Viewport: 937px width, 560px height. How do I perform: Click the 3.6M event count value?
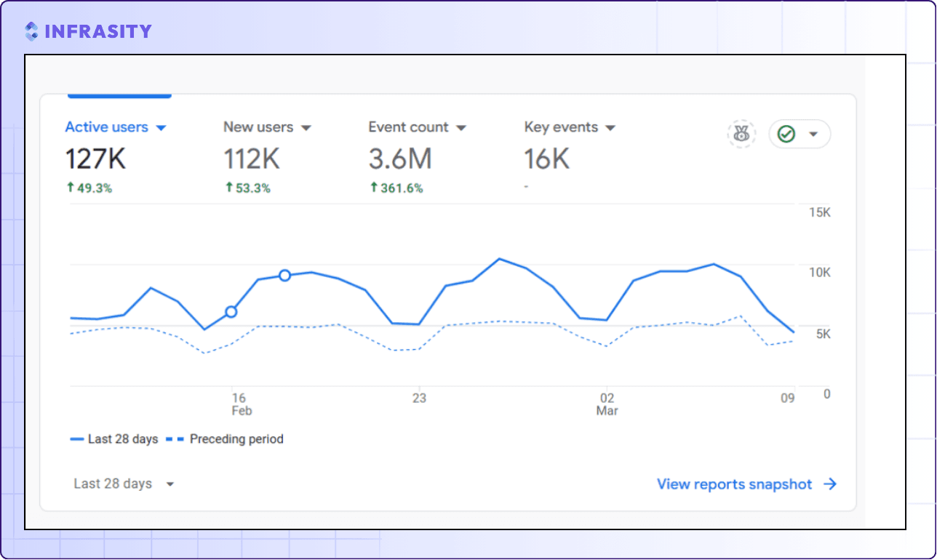tap(400, 159)
